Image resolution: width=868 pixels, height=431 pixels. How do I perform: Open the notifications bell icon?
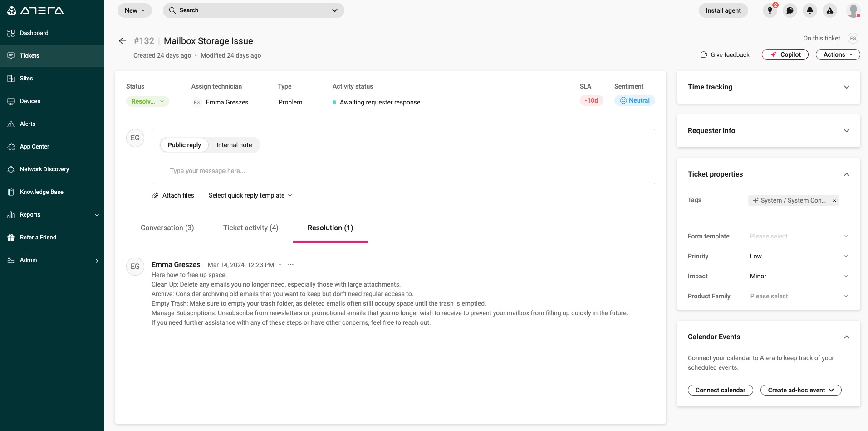tap(810, 10)
